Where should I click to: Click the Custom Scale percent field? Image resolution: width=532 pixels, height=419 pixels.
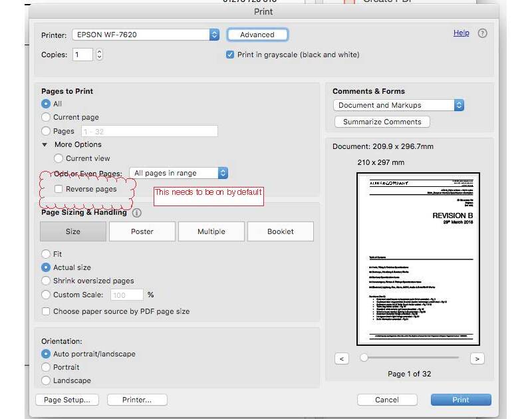coord(127,295)
